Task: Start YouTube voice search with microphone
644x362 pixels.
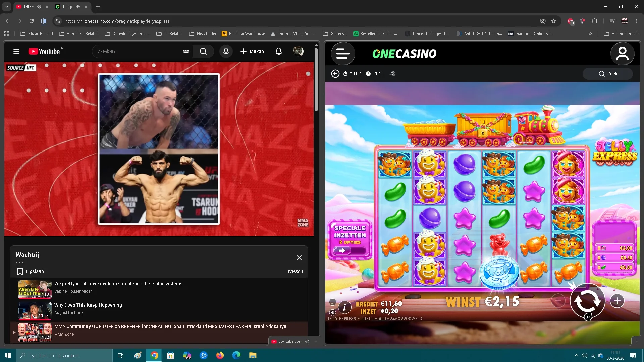Action: point(226,51)
